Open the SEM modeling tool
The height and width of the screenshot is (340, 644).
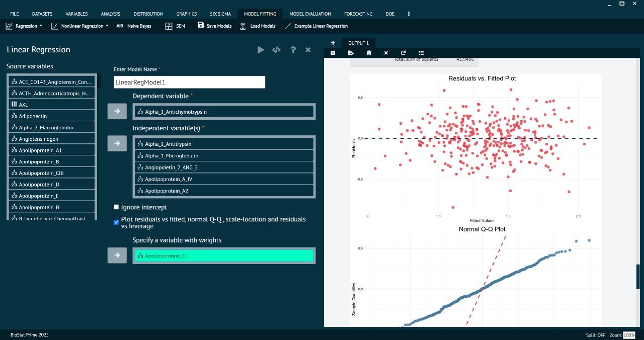[x=176, y=26]
